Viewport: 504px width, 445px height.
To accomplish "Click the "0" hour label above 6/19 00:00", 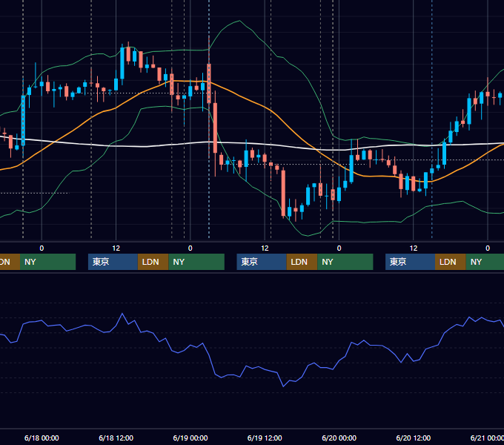I will point(190,248).
